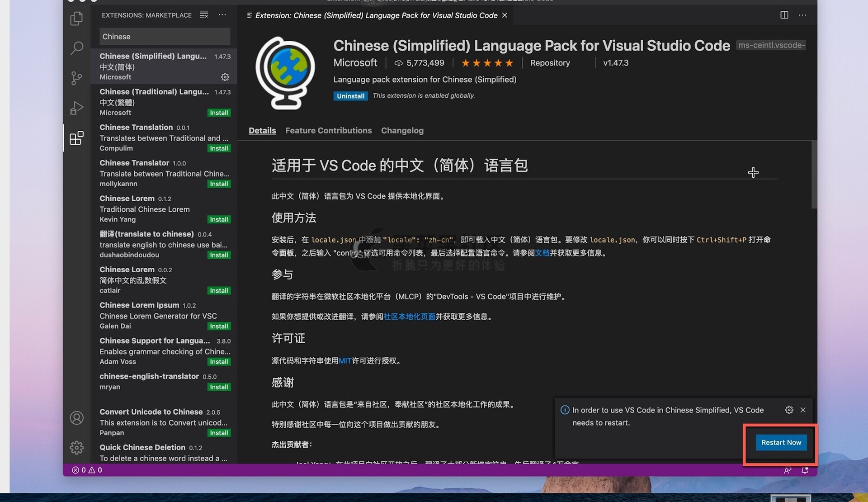The image size is (868, 502).
Task: Open the Run and Debug view
Action: tap(76, 108)
